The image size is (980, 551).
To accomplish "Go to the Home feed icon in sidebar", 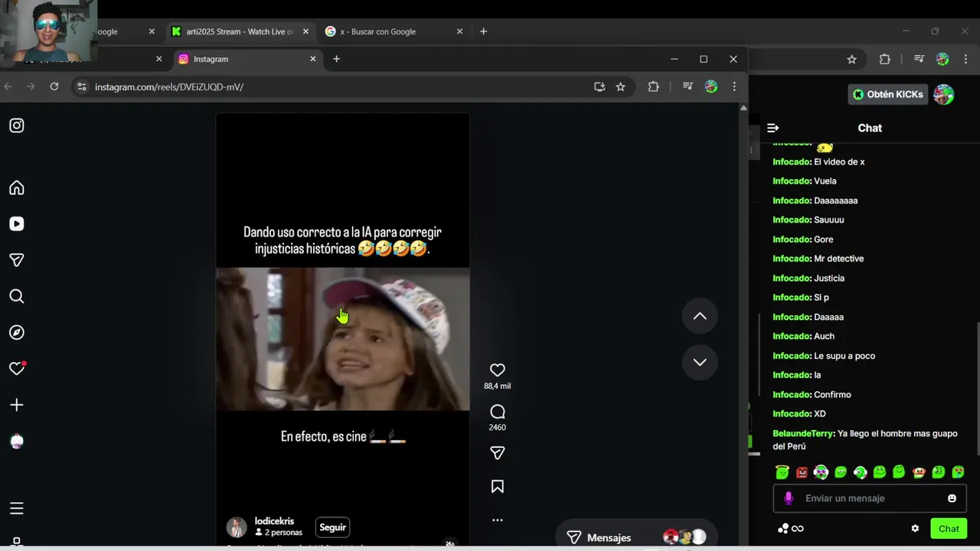I will [x=17, y=188].
